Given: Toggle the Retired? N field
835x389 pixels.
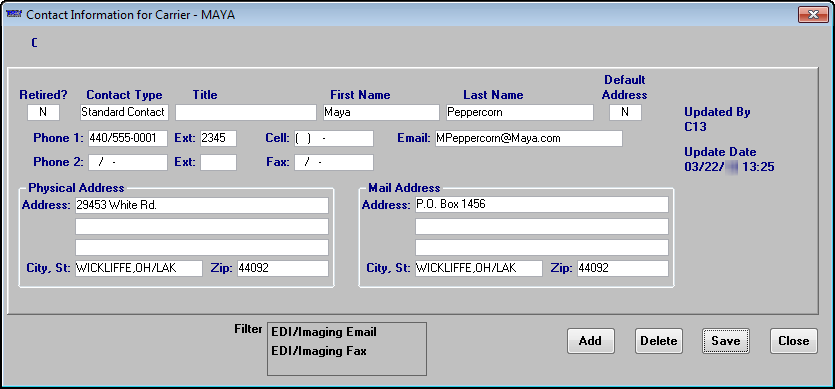Looking at the screenshot, I should coord(43,112).
